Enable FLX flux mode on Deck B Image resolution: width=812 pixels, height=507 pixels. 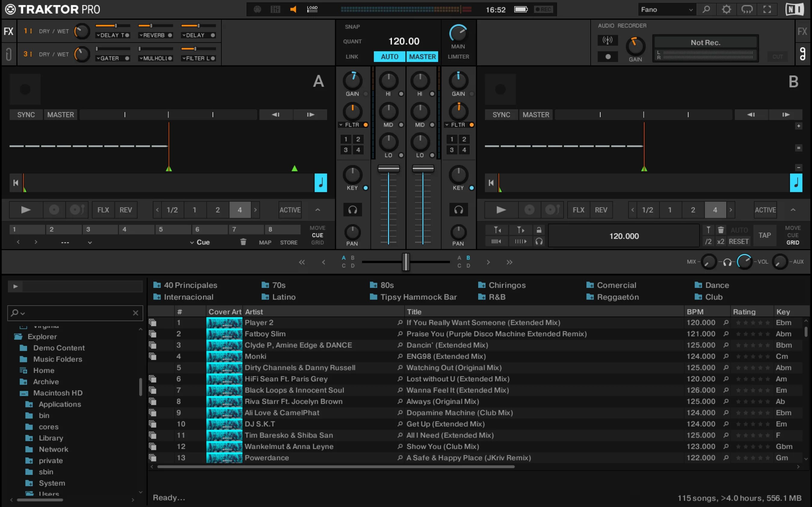[x=578, y=210]
